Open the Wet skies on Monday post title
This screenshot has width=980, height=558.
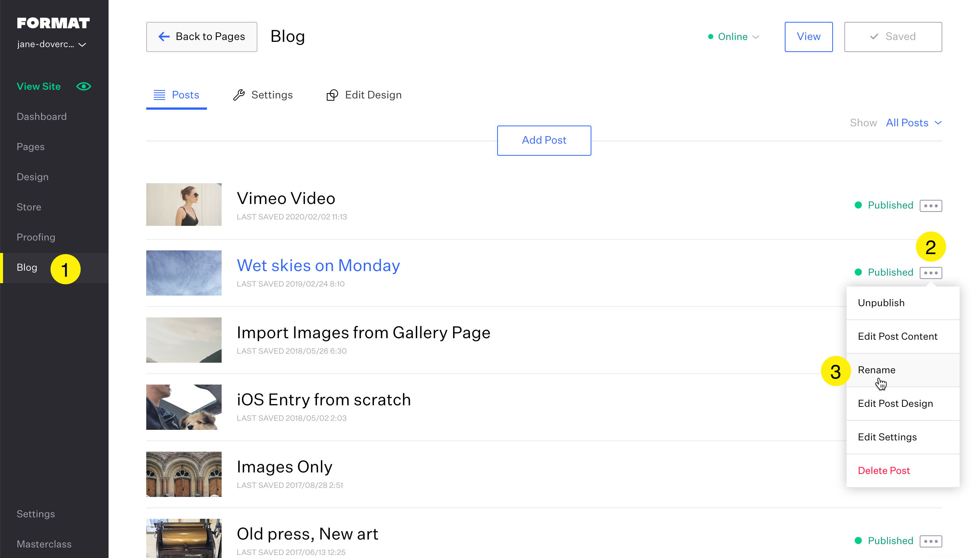pos(318,265)
